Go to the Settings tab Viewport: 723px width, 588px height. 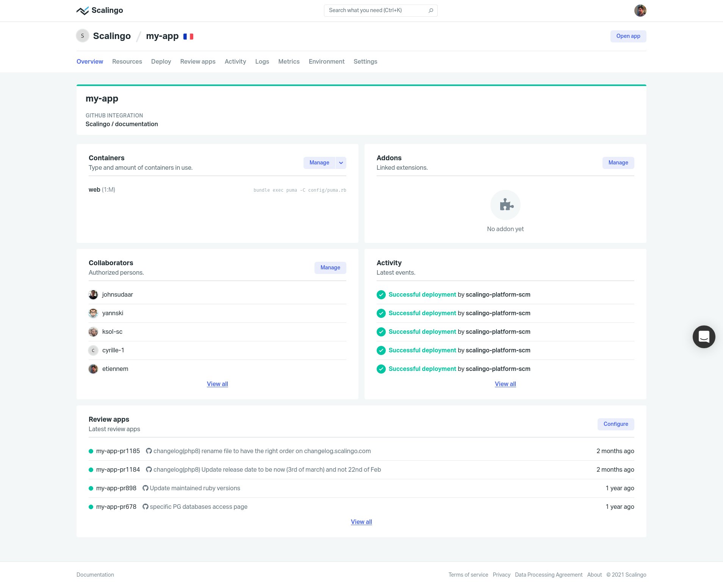point(365,61)
